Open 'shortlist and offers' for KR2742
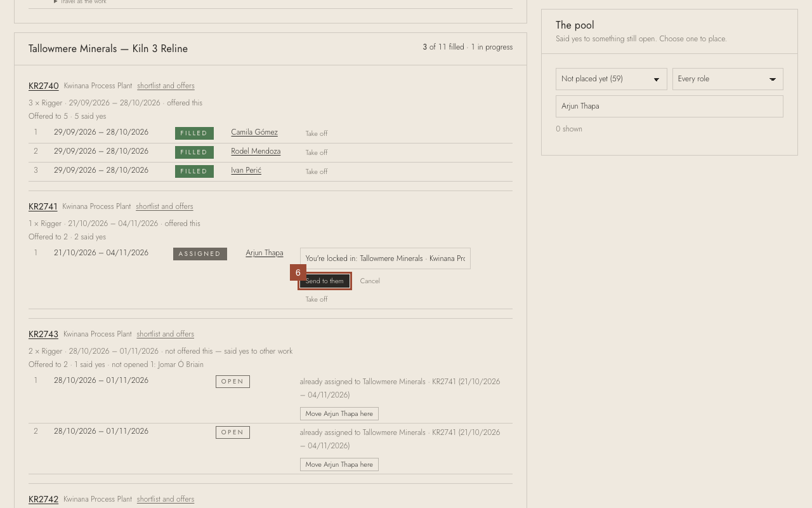Screen dimensions: 812x508 tap(166, 499)
